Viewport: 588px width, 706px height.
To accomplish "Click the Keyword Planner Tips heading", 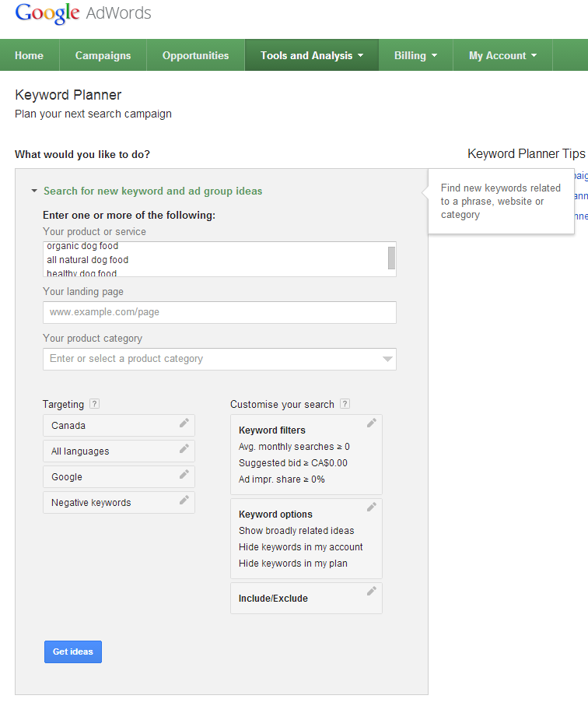I will tap(527, 154).
